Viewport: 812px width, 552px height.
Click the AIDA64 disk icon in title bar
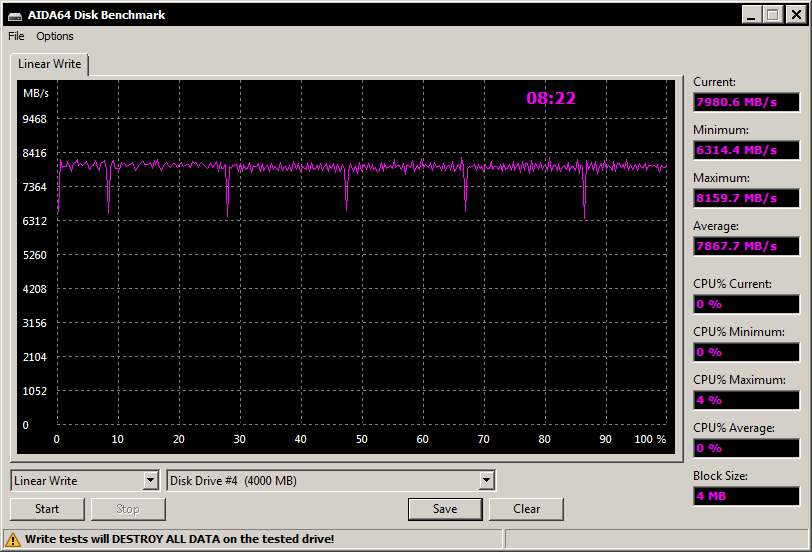click(x=15, y=16)
